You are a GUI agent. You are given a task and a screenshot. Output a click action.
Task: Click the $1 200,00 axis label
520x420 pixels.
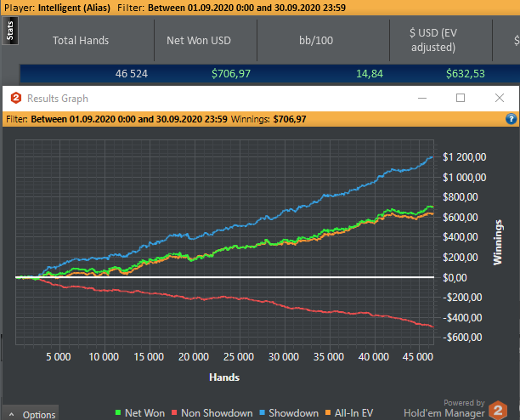[464, 157]
